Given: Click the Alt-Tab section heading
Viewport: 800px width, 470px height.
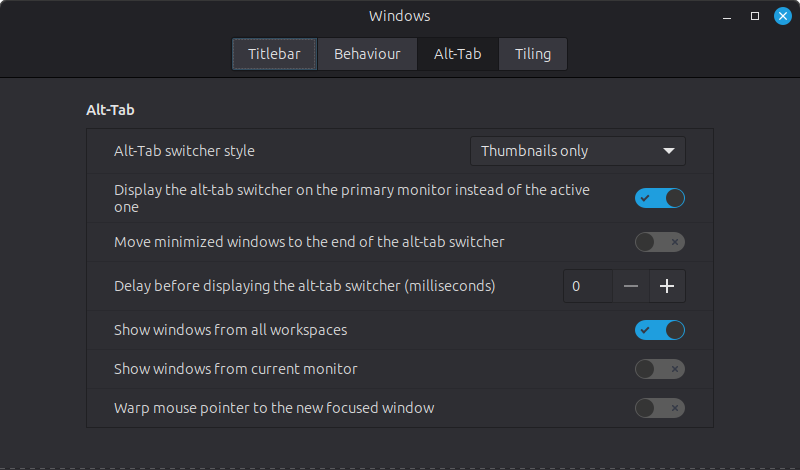Looking at the screenshot, I should click(x=110, y=110).
